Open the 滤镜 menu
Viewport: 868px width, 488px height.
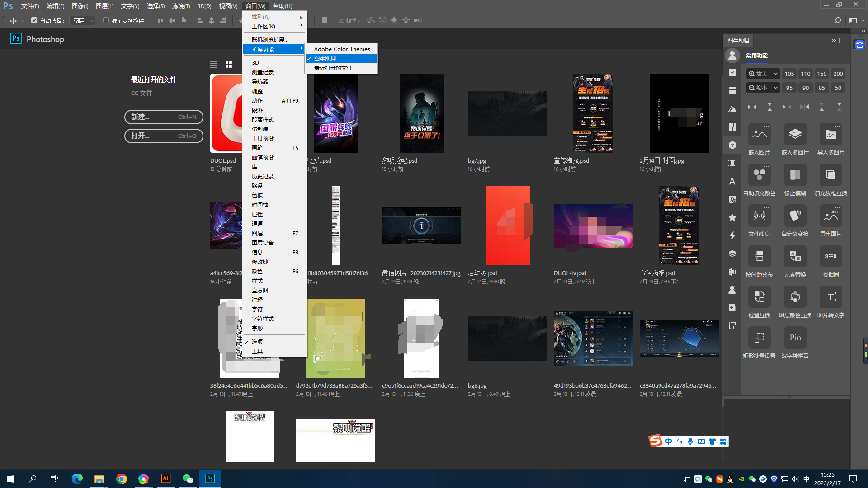point(181,6)
